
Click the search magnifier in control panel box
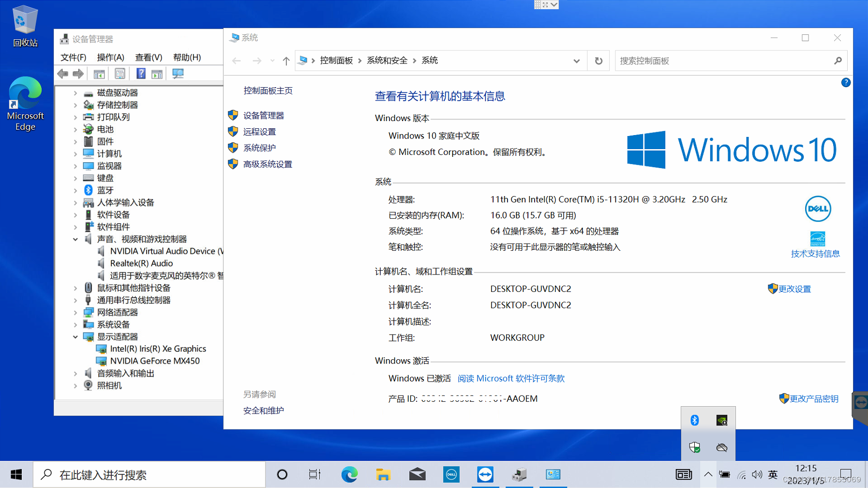pyautogui.click(x=838, y=61)
